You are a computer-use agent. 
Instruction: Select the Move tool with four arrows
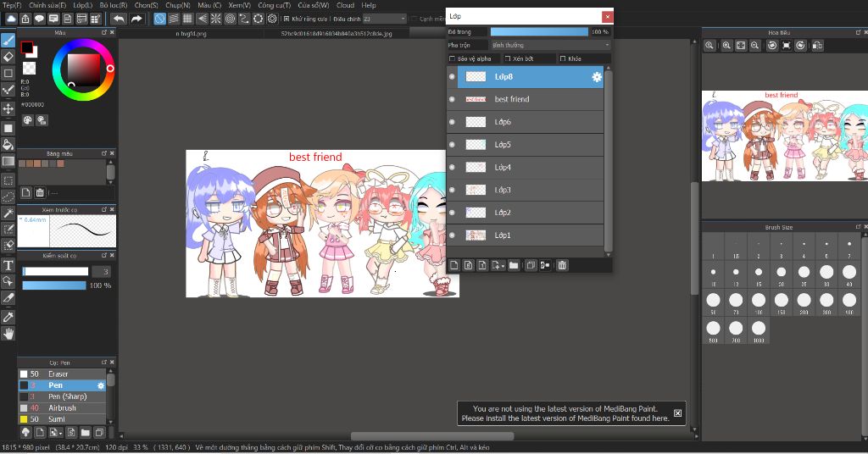coord(8,108)
